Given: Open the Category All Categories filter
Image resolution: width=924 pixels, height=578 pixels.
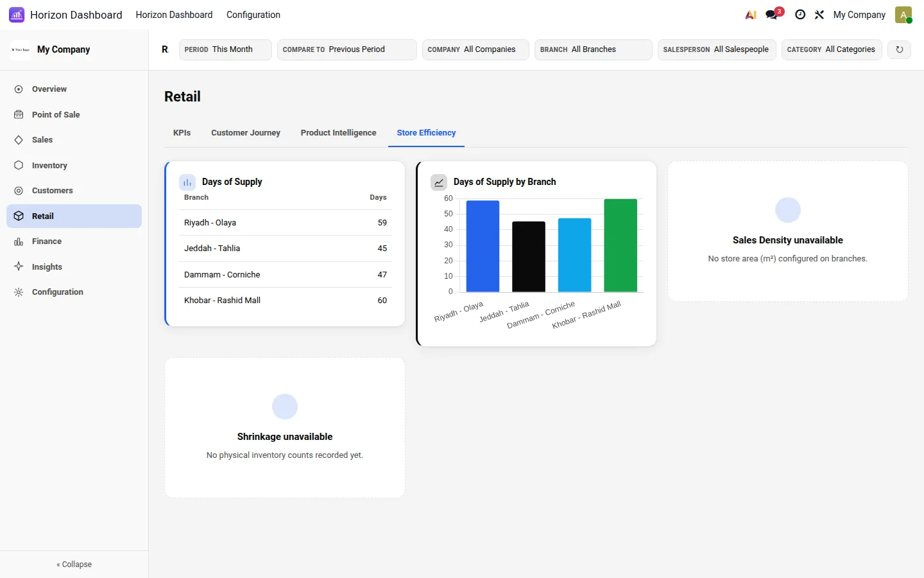Looking at the screenshot, I should (832, 49).
